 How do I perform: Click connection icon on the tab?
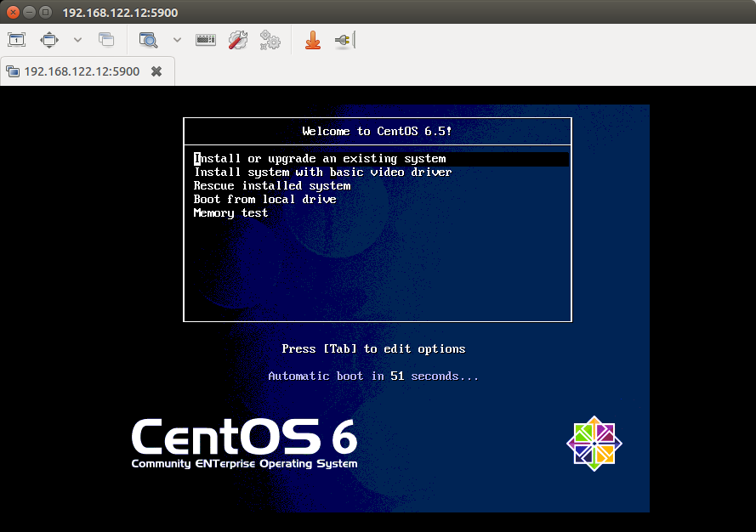(13, 71)
